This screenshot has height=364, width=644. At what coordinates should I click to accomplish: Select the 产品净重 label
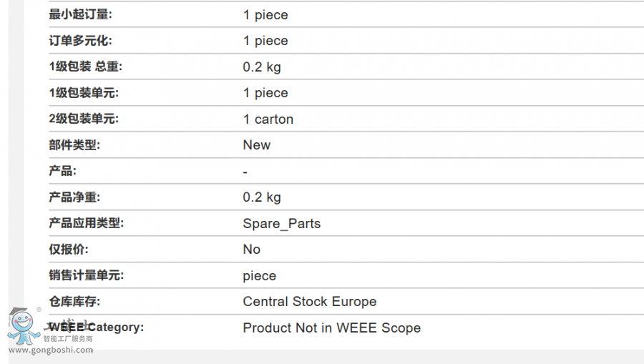point(74,197)
